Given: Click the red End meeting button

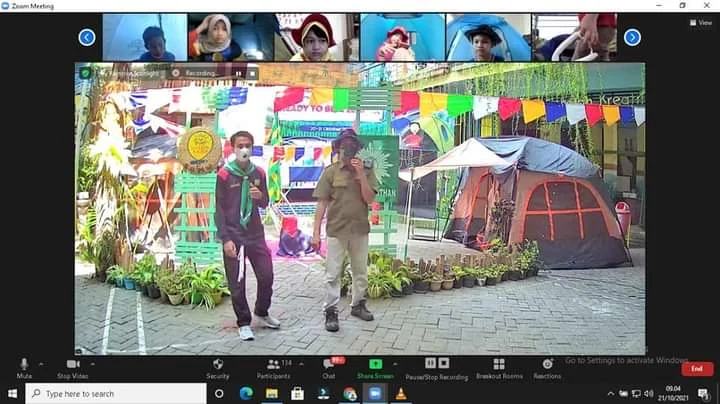Looking at the screenshot, I should [697, 369].
